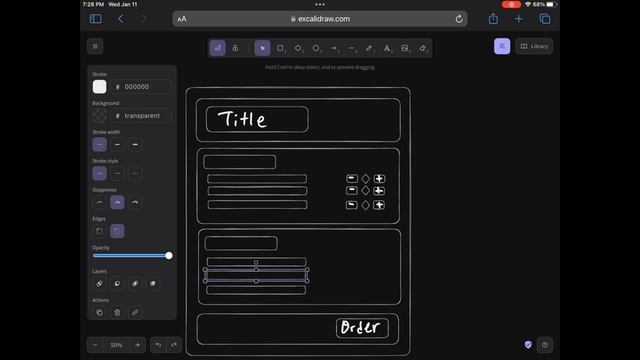Set sloppiness to Cartoonist

point(135,202)
